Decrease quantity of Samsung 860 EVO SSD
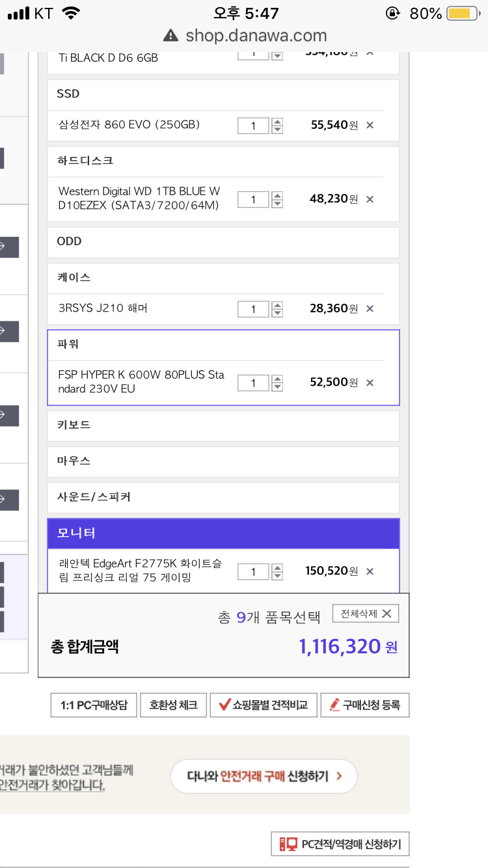 [277, 129]
